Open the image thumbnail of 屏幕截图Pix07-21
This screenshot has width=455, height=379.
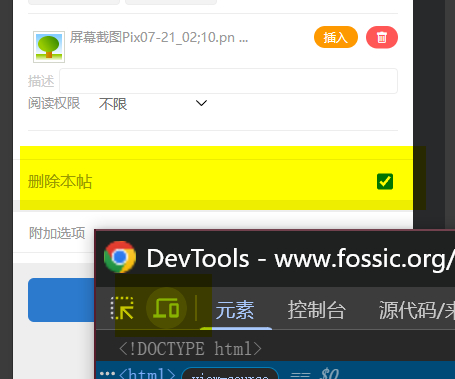[x=49, y=47]
